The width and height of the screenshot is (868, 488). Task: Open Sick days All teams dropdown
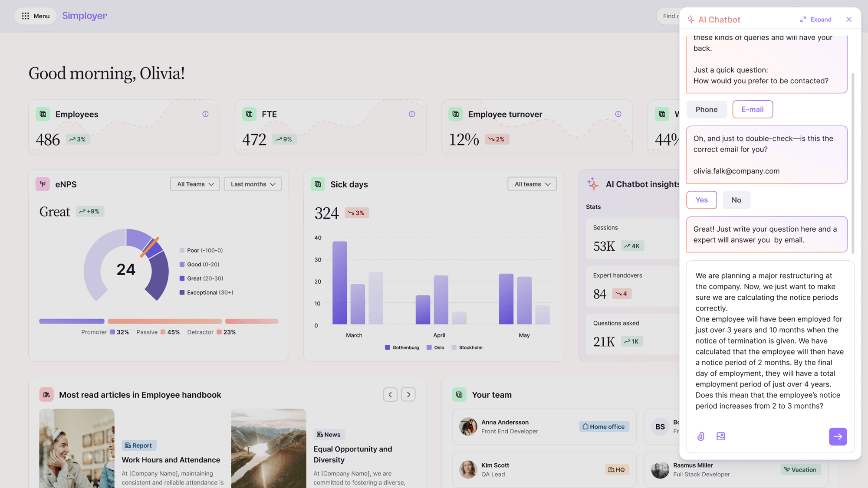pyautogui.click(x=532, y=184)
